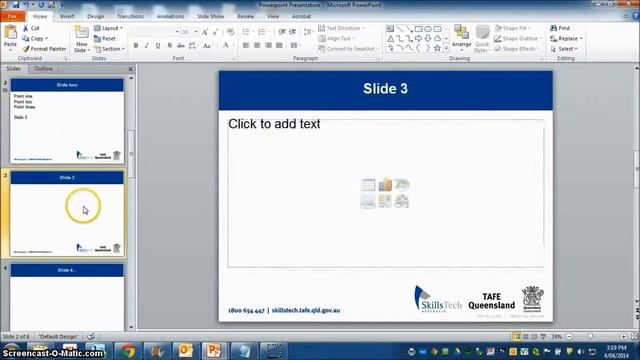Insert SmartArt graphic via placeholder icon
Image resolution: width=640 pixels, height=360 pixels.
click(x=402, y=184)
